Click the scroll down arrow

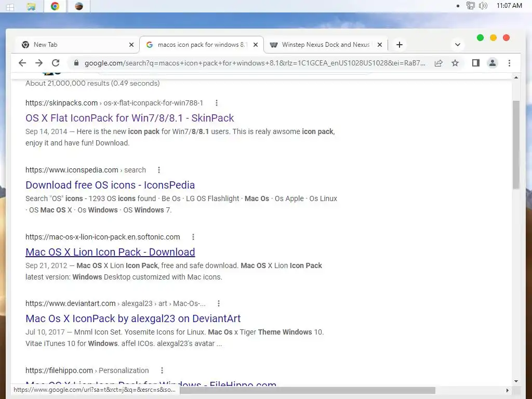click(516, 381)
